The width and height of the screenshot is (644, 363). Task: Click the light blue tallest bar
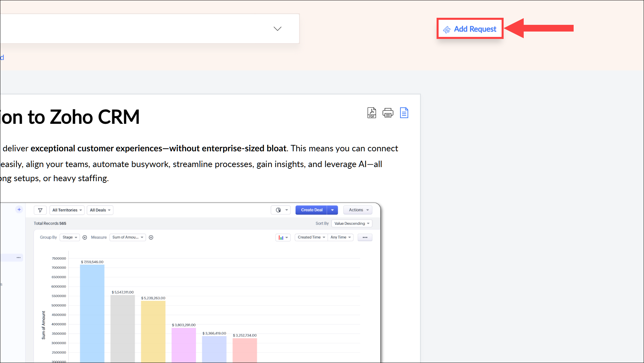tap(92, 312)
